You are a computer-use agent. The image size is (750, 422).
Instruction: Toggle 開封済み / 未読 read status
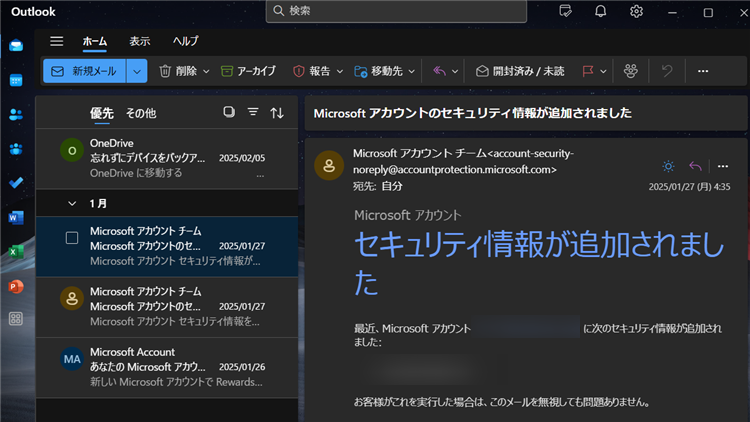coord(520,71)
